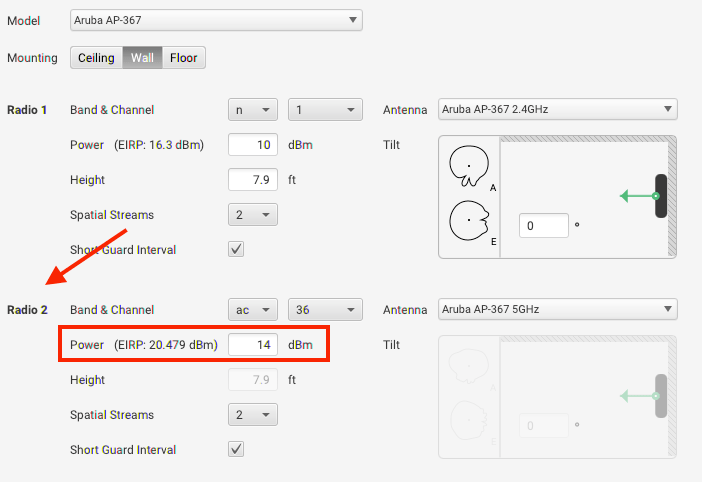Open Radio 1 channel dropdown showing 1
This screenshot has height=482, width=702.
point(325,110)
